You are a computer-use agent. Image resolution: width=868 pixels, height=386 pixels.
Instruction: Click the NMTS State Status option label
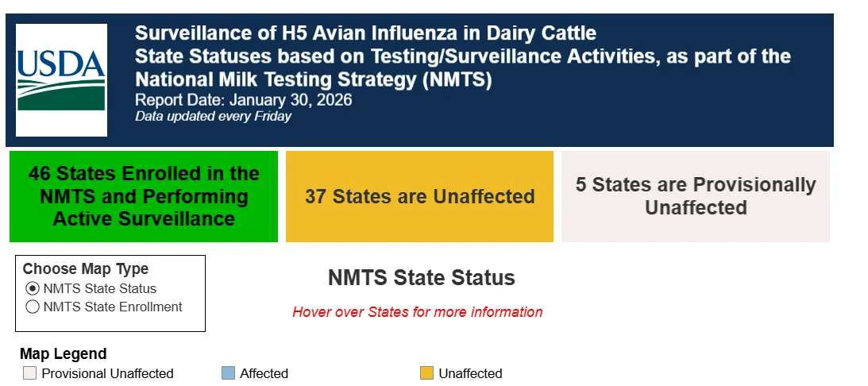(99, 288)
